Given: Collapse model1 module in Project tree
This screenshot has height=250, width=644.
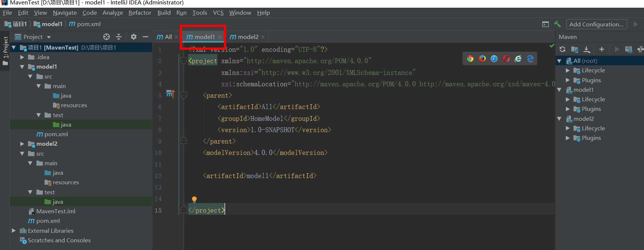Looking at the screenshot, I should click(22, 67).
